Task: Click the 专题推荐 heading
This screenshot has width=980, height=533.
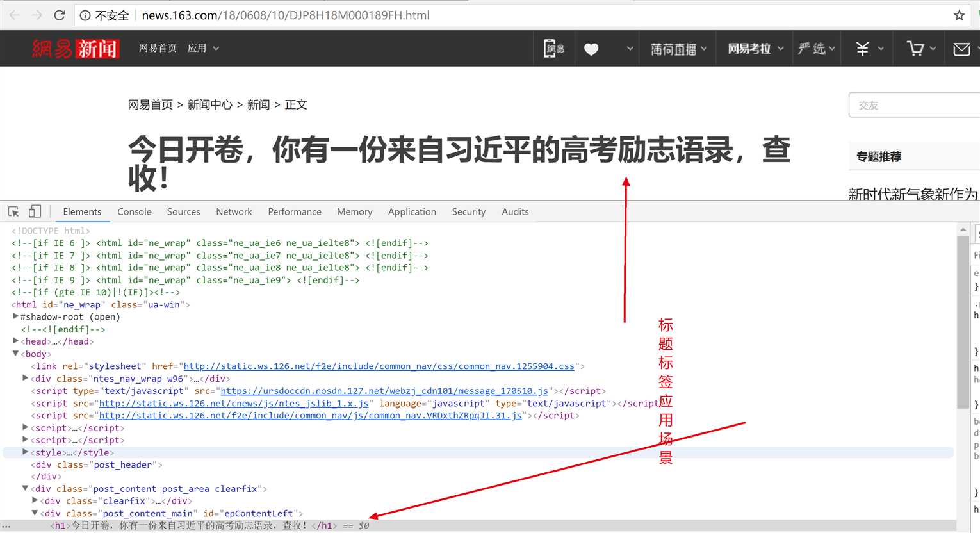Action: point(879,156)
